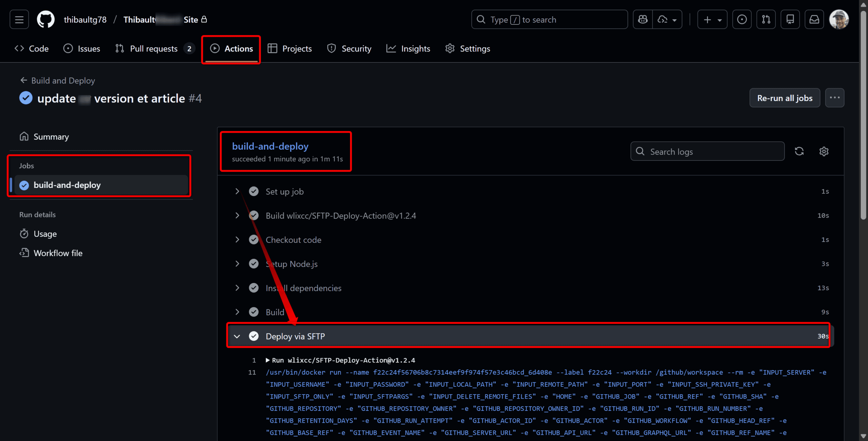This screenshot has width=868, height=441.
Task: Click the Re-run all jobs button
Action: [784, 98]
